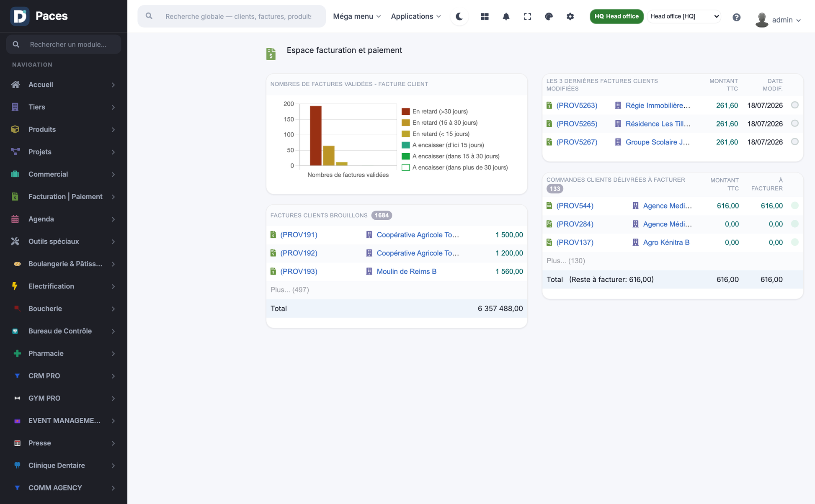Click the tall dark red chart bar
Screen dimensions: 815x504
pos(315,136)
